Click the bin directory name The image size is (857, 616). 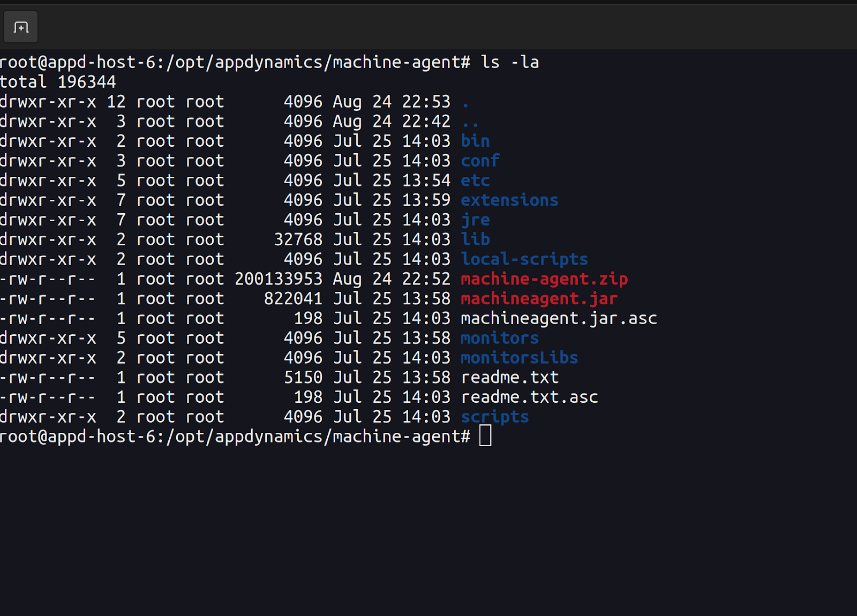click(475, 141)
